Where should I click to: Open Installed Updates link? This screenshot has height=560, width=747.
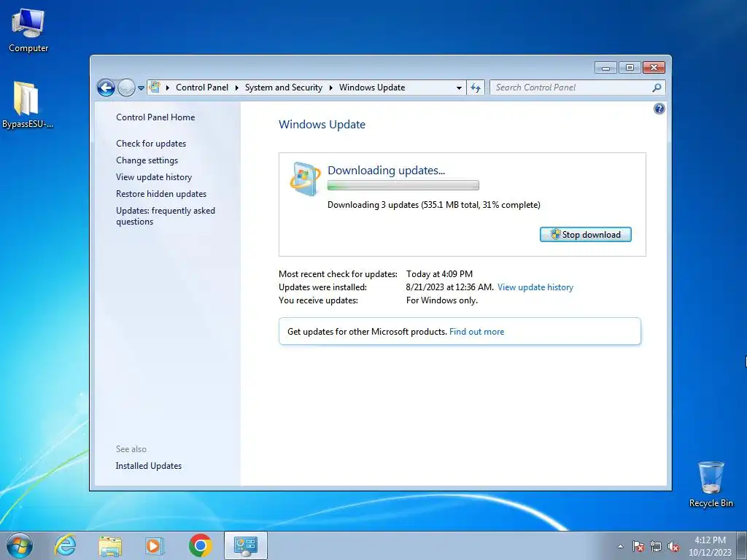click(x=148, y=466)
